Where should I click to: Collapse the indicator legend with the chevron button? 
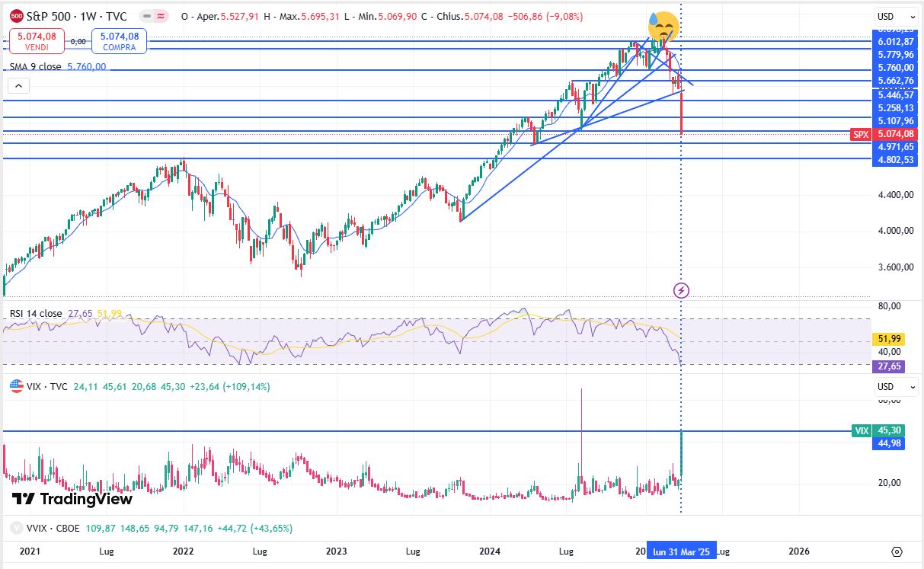click(x=19, y=85)
